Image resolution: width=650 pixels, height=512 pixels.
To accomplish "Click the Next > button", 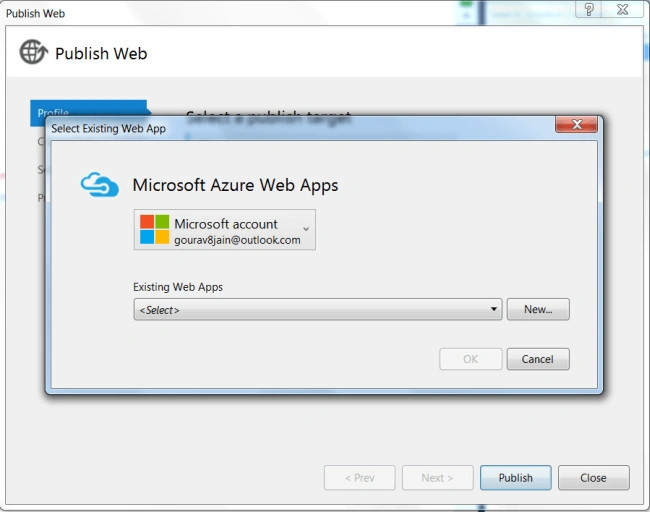I will tap(438, 478).
